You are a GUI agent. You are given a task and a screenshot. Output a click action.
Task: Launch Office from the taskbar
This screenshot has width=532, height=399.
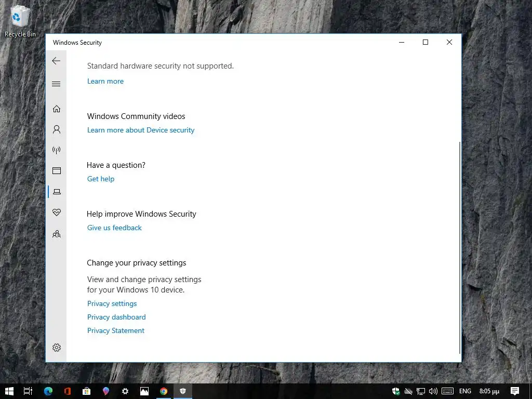pos(68,391)
